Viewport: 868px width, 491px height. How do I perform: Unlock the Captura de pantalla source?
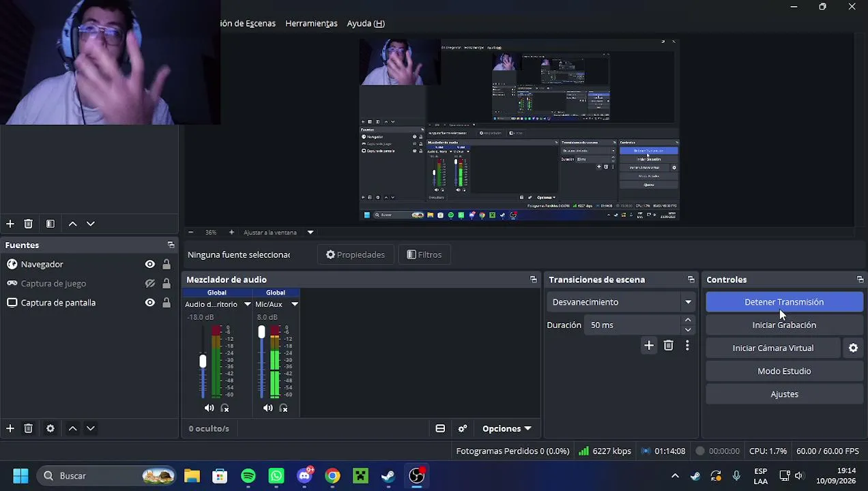click(x=166, y=303)
